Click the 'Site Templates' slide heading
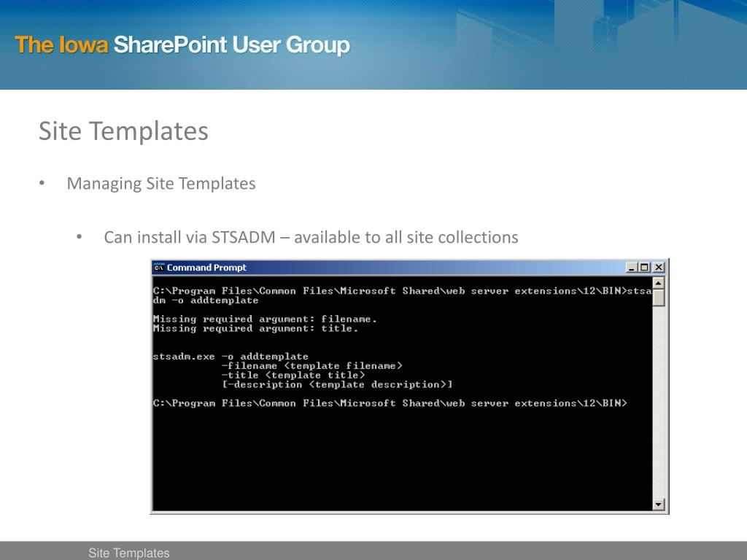 point(123,131)
